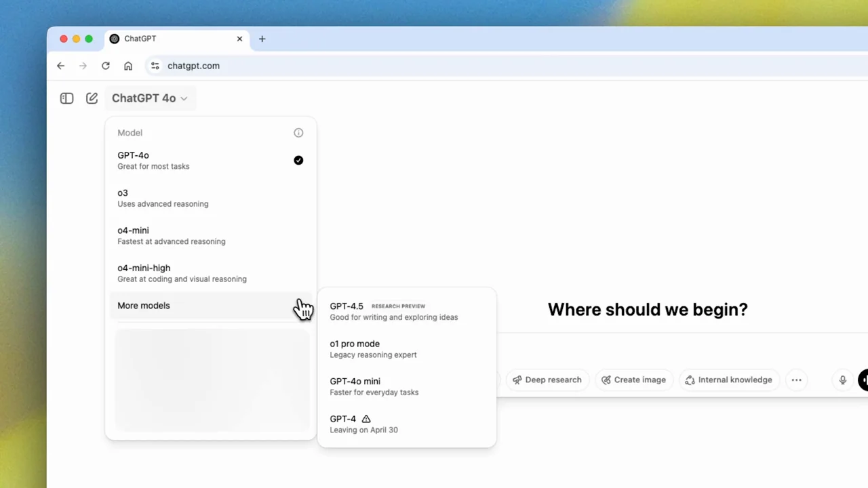Click 'Where should we begin?' heading
Image resolution: width=868 pixels, height=488 pixels.
point(648,310)
